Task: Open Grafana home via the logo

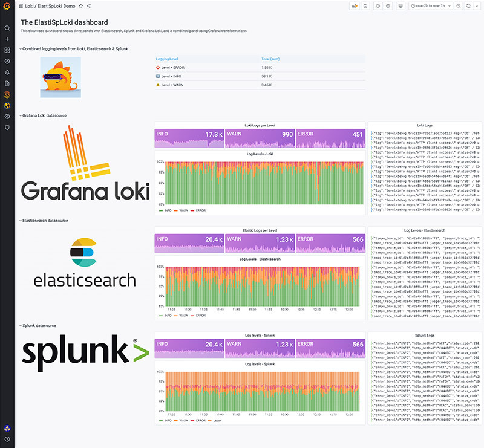Action: tap(7, 6)
